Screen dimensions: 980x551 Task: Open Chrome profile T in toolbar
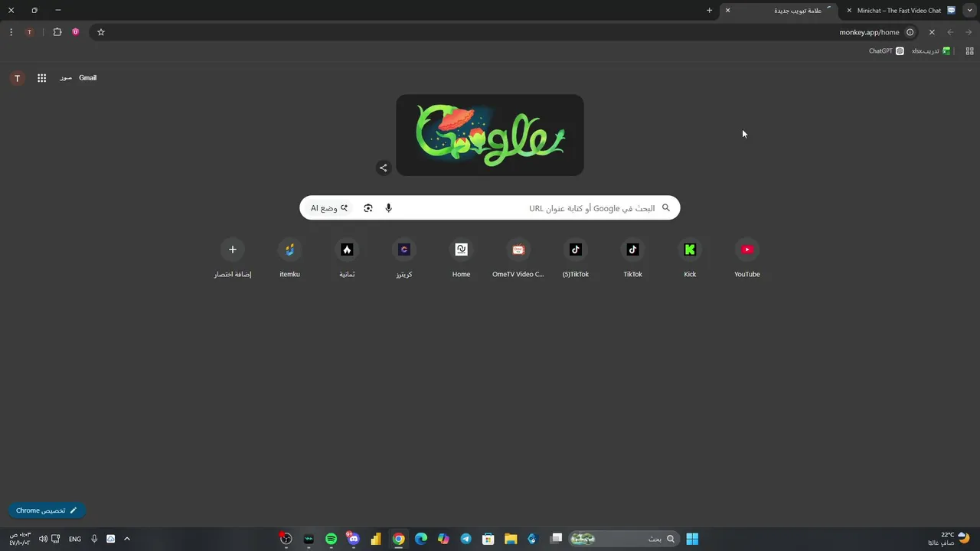pyautogui.click(x=29, y=32)
